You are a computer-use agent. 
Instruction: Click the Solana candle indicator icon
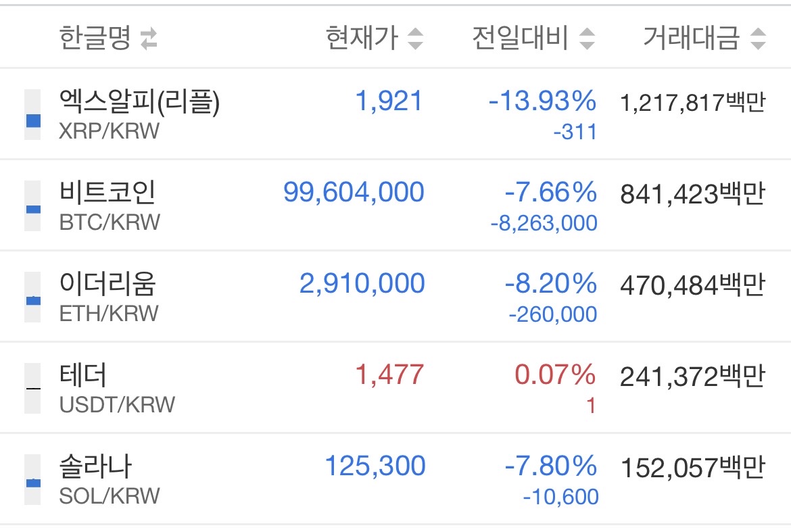click(32, 480)
